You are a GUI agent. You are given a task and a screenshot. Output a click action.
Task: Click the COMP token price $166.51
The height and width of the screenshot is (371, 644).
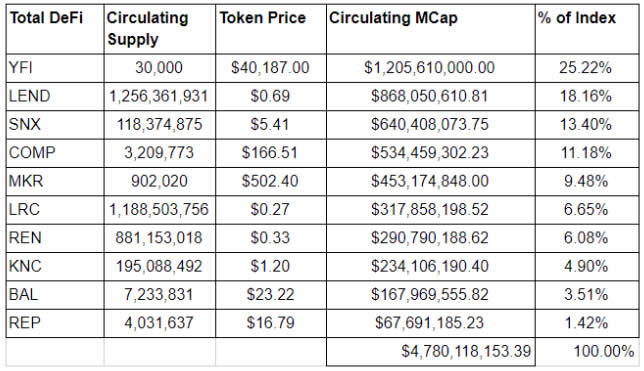click(x=271, y=153)
